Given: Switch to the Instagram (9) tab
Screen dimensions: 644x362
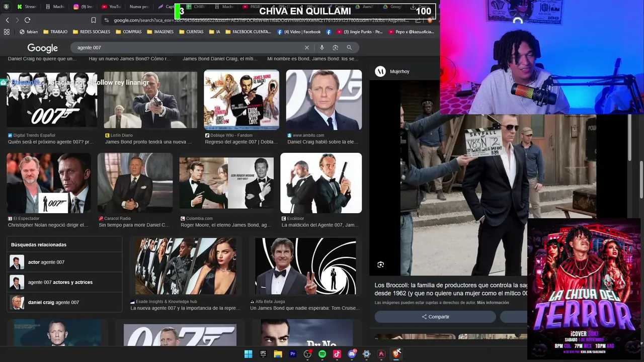Looking at the screenshot, I should click(x=83, y=7).
